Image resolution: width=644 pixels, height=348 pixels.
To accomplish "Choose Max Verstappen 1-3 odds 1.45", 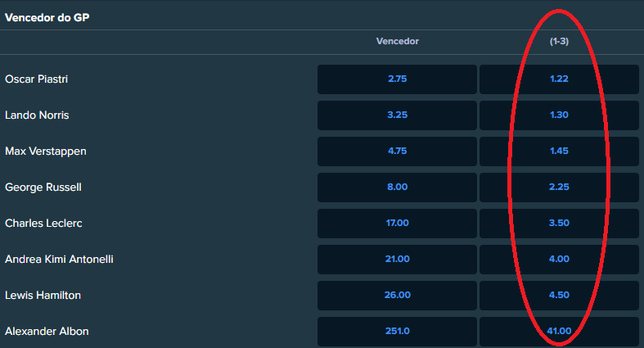I will [x=559, y=151].
